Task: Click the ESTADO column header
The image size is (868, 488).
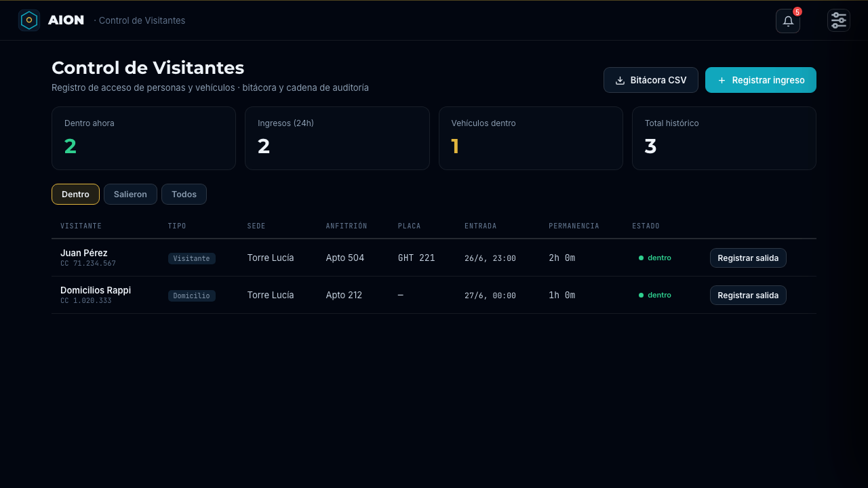Action: point(646,226)
